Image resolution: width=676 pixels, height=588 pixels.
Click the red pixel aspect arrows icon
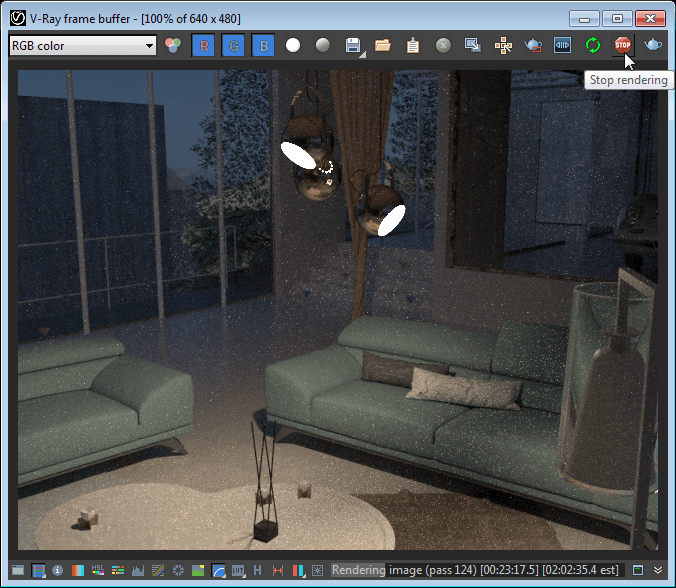278,570
